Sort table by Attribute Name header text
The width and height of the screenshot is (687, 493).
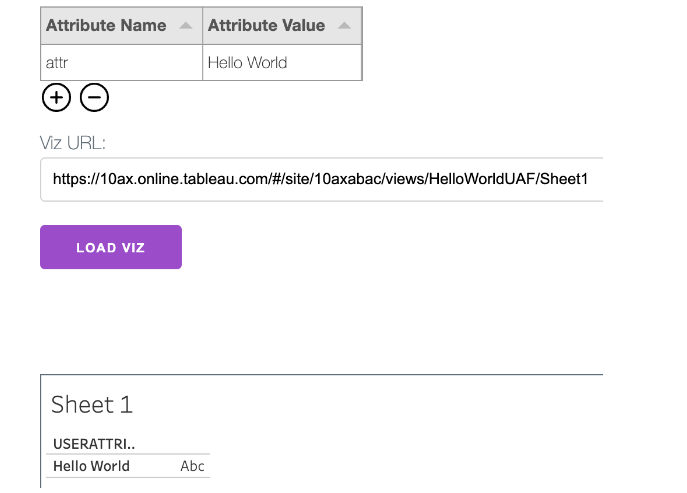click(x=106, y=26)
